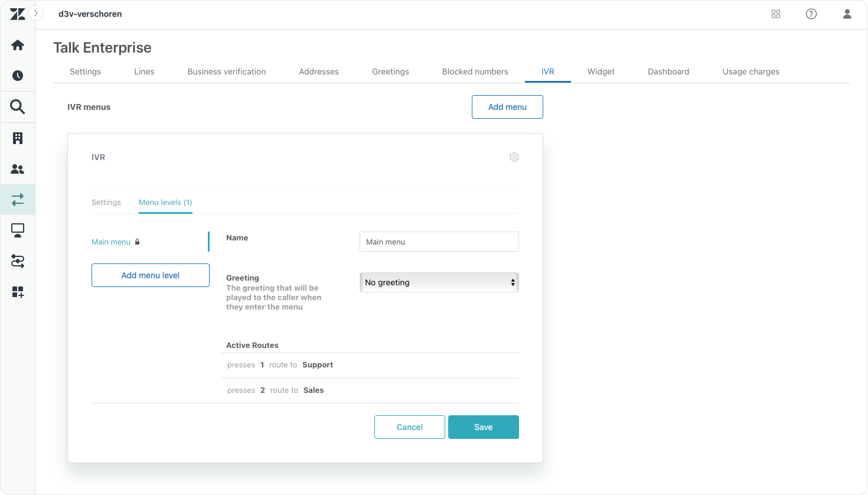Viewport: 868px width, 495px height.
Task: Open the Apps and integrations icon in sidebar
Action: (18, 292)
